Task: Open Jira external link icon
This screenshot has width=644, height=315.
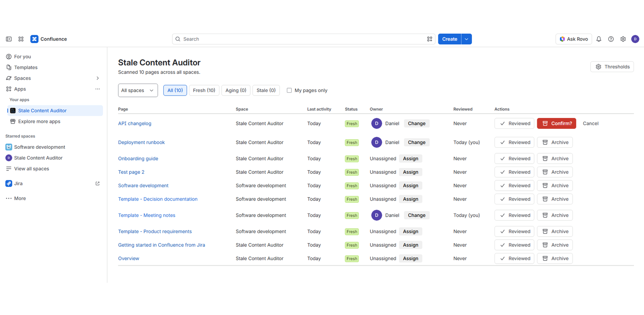Action: tap(98, 183)
